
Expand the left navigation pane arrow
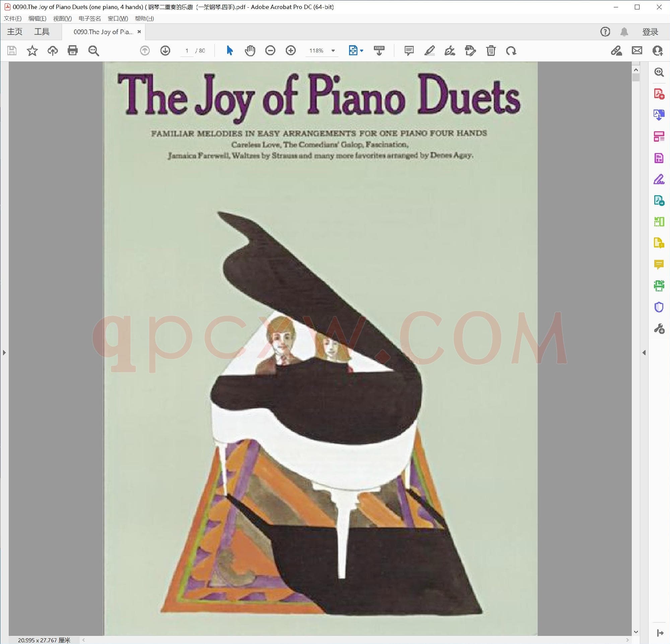coord(4,352)
